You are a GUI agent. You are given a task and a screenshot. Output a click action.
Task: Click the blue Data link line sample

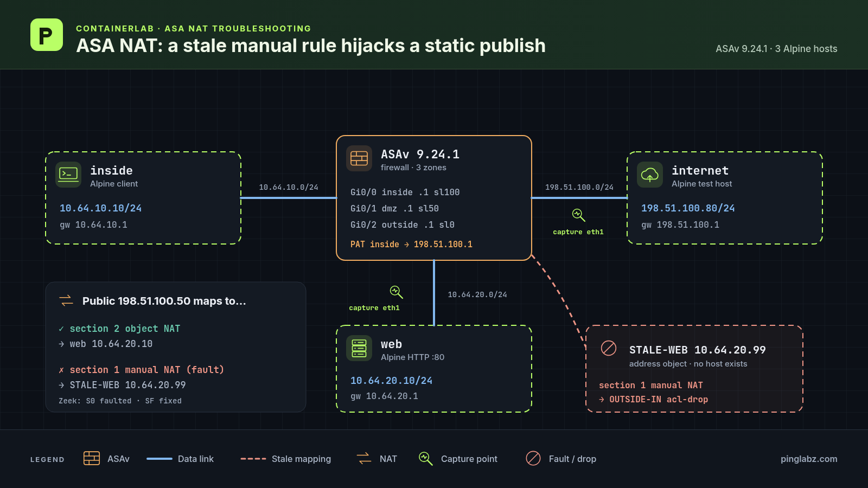pyautogui.click(x=159, y=459)
